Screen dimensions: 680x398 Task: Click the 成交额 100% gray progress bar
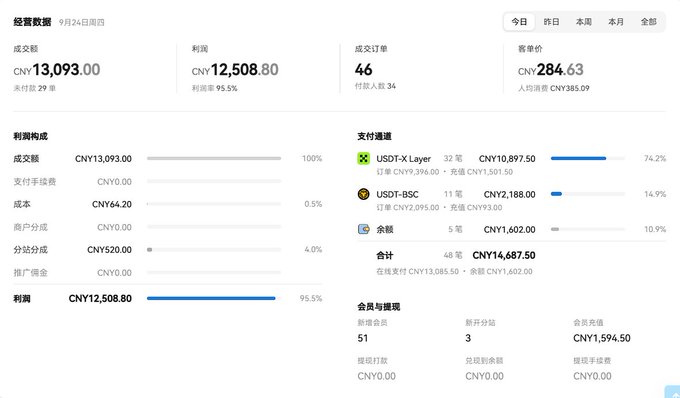pos(214,158)
